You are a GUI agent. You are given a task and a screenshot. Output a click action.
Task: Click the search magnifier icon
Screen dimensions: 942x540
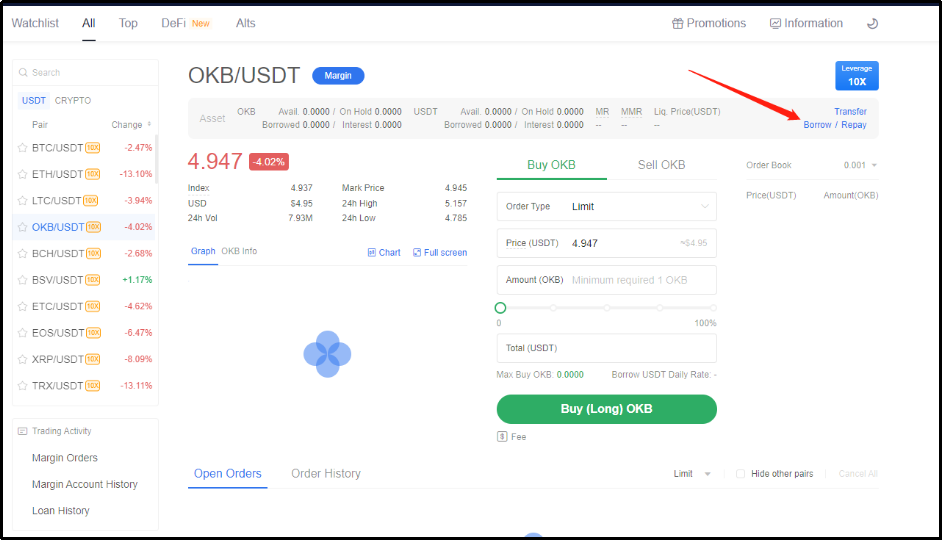[23, 73]
